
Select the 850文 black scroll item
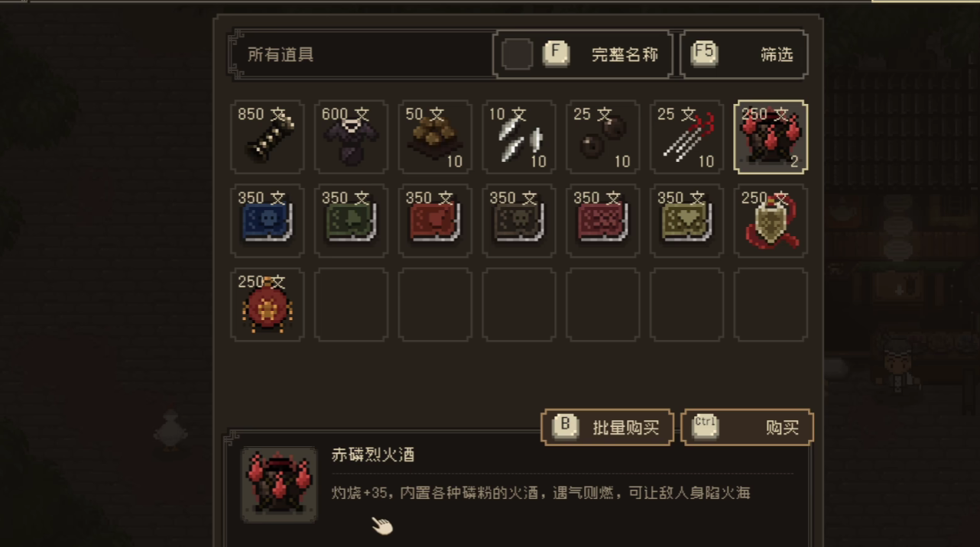point(268,137)
